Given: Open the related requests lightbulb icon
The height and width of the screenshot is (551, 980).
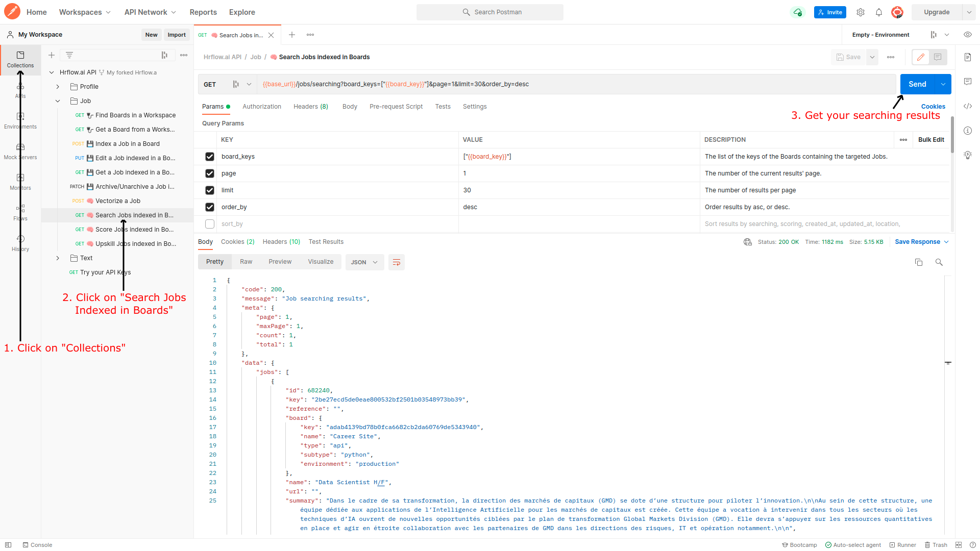Looking at the screenshot, I should point(968,155).
